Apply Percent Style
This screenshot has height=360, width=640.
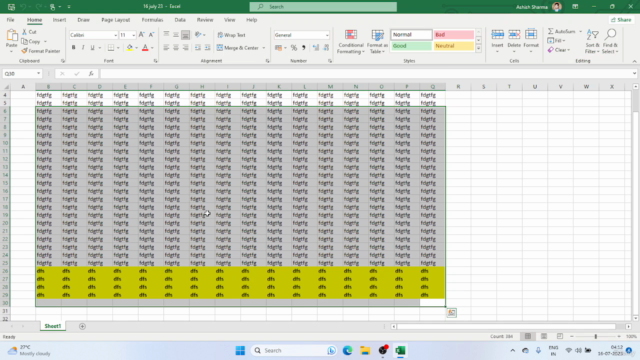tap(294, 48)
